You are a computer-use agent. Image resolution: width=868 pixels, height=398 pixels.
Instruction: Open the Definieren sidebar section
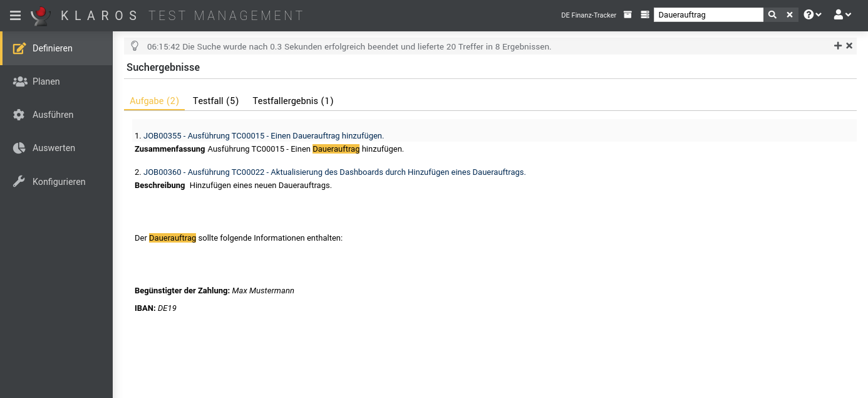click(x=56, y=48)
